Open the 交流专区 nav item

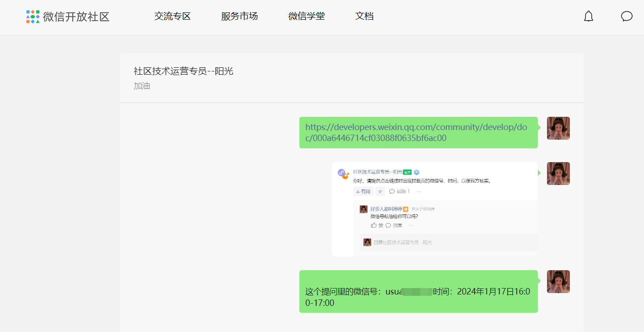click(173, 16)
